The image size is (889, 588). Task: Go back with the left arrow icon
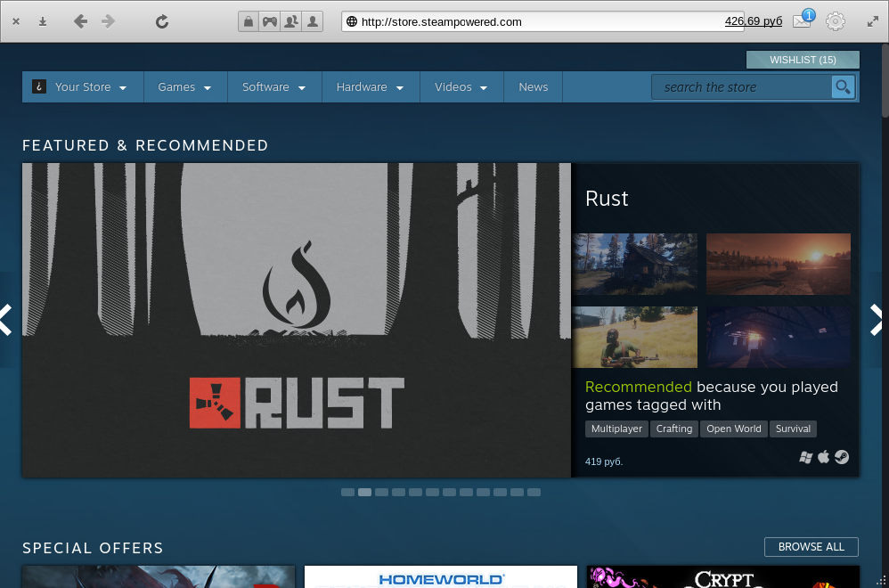point(80,21)
